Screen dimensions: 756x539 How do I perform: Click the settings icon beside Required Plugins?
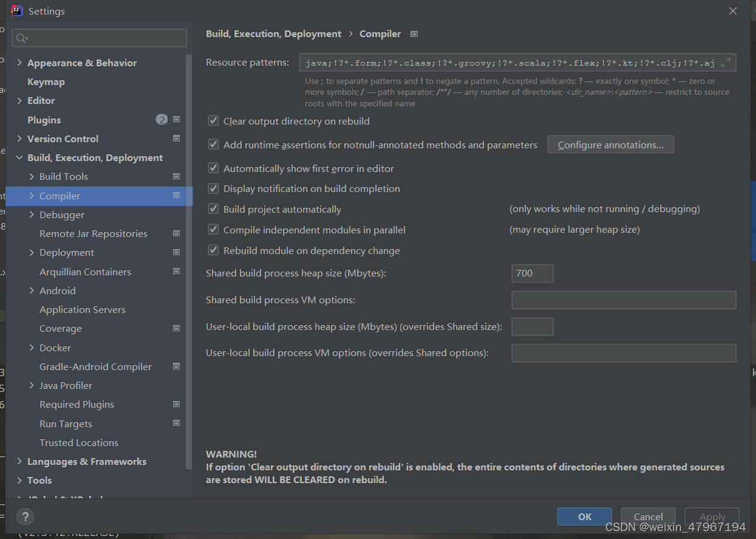coord(176,404)
